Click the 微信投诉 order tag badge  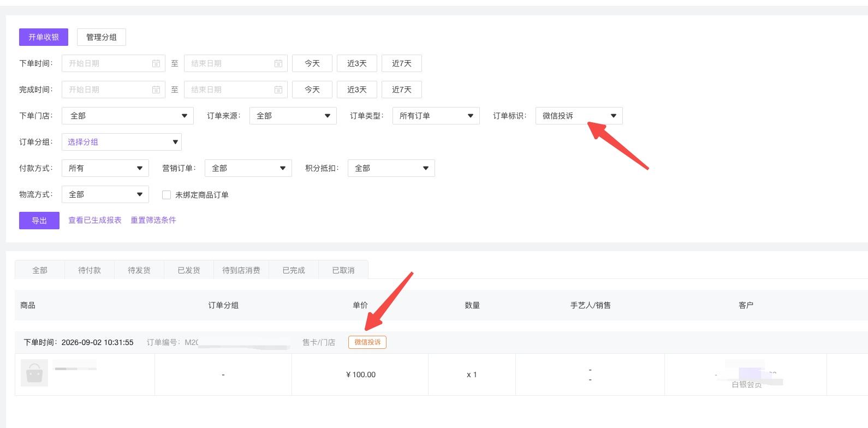(367, 342)
